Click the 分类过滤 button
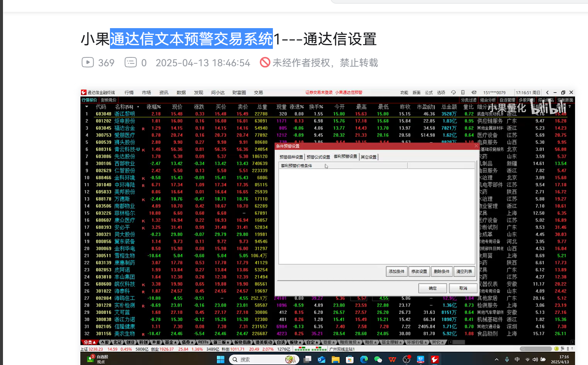588x365 pixels. click(469, 100)
